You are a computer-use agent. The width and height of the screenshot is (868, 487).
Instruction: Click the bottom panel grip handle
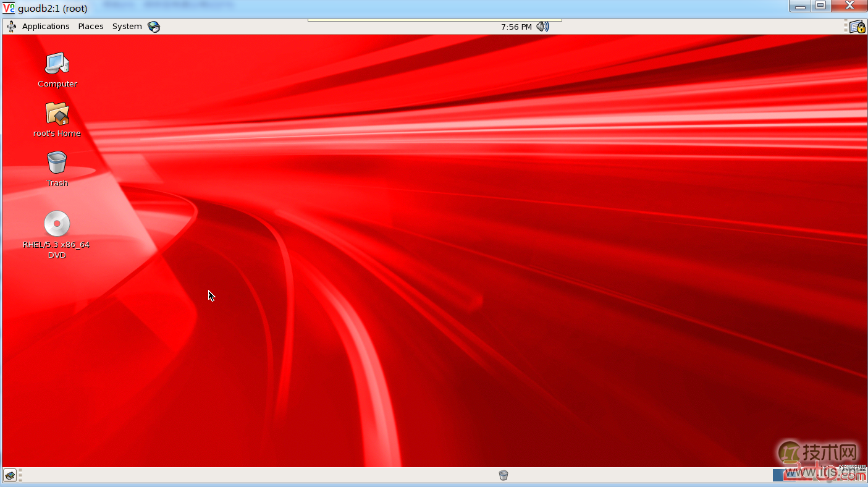click(x=21, y=475)
